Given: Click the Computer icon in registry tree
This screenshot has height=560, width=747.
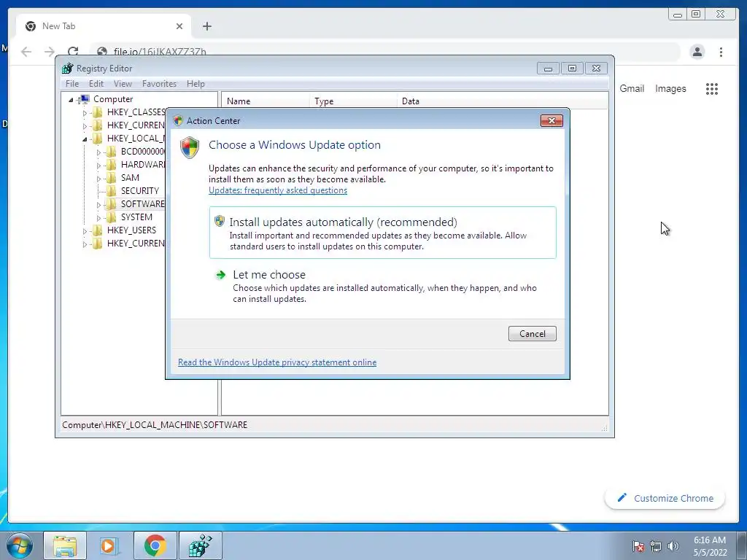Looking at the screenshot, I should [x=85, y=99].
